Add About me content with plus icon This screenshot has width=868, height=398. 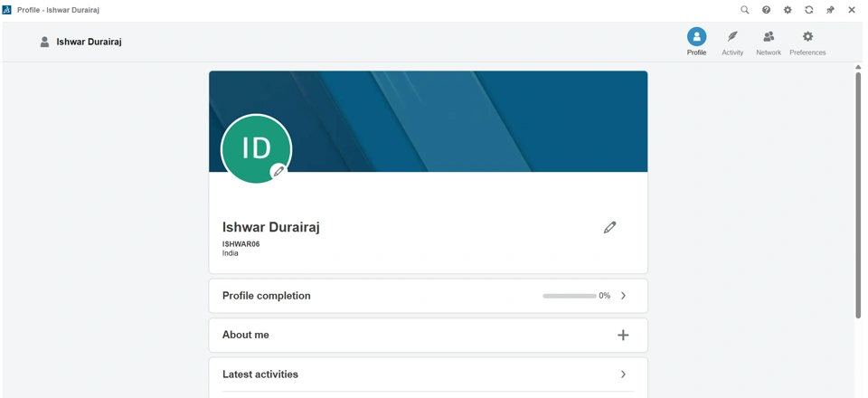(x=623, y=335)
